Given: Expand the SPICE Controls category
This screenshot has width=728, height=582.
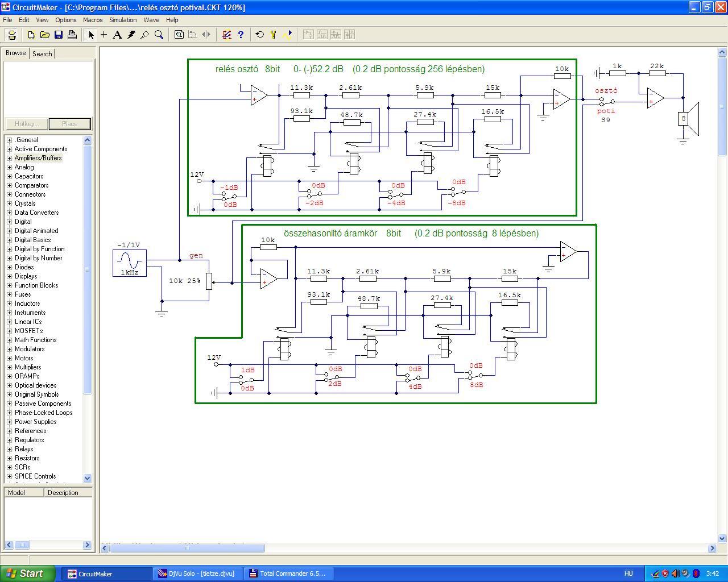Looking at the screenshot, I should click(x=9, y=476).
